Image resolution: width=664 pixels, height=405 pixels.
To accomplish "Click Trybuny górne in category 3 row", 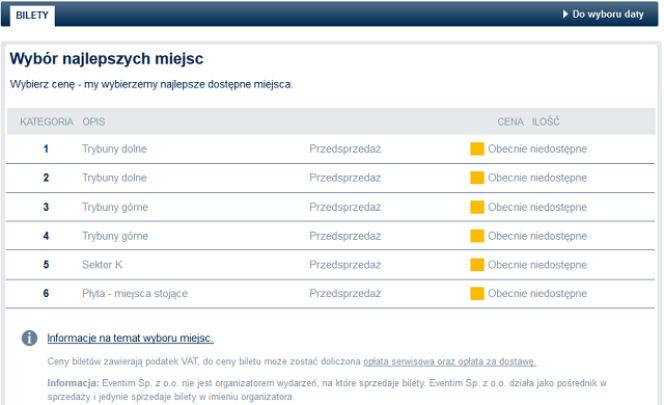I will tap(115, 207).
